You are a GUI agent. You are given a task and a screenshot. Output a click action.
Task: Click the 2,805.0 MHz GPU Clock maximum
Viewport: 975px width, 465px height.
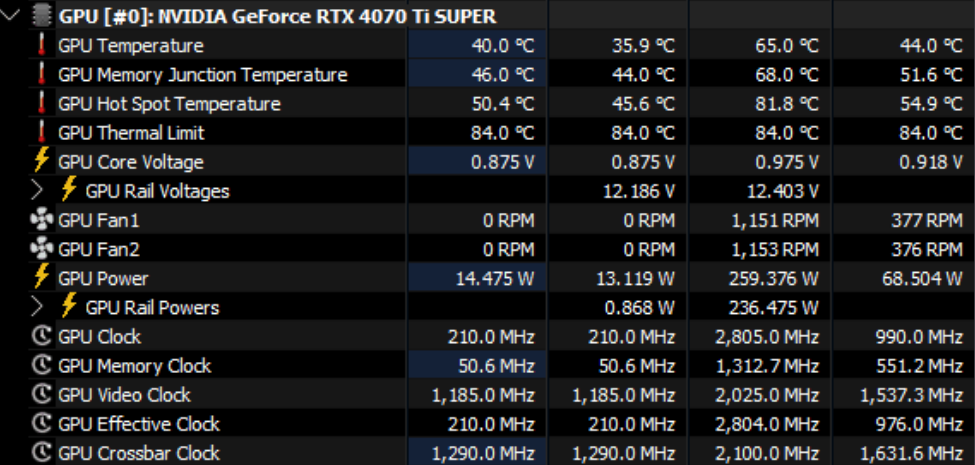coord(767,337)
